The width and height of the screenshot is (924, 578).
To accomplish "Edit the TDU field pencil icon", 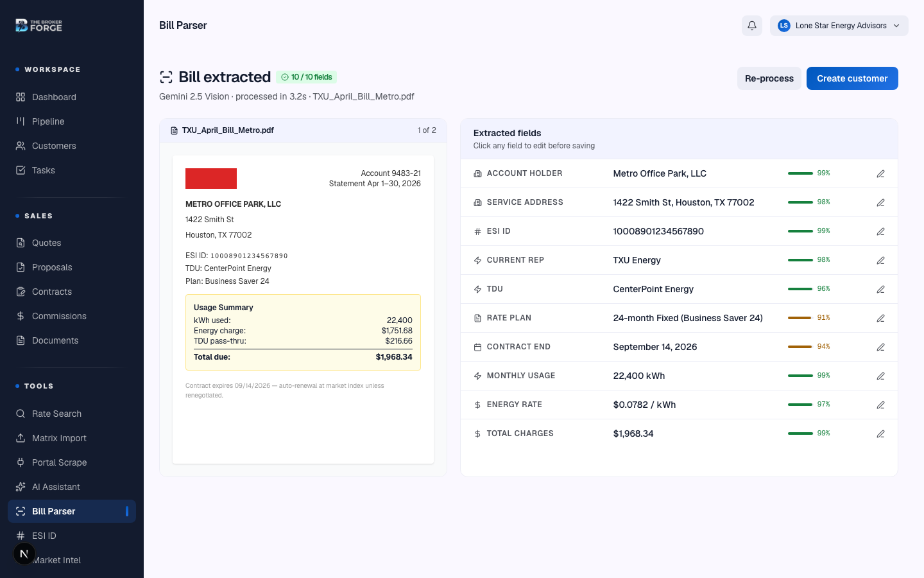I will [880, 290].
